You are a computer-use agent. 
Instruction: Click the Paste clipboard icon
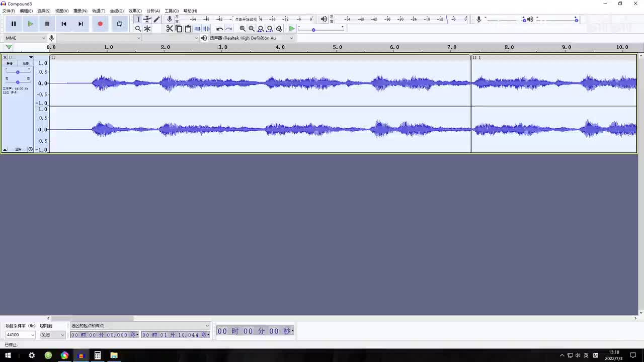(x=188, y=29)
